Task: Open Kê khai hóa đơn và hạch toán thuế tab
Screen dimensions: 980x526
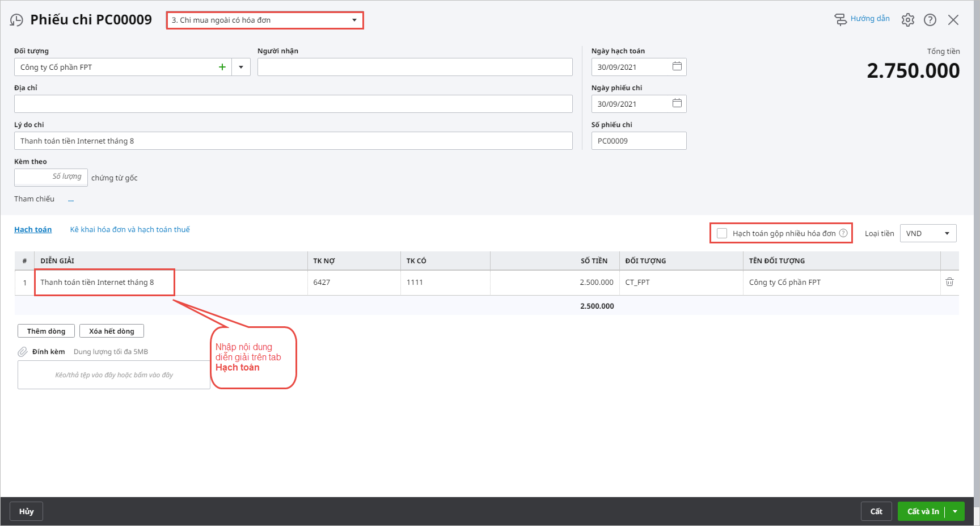Action: [x=130, y=230]
